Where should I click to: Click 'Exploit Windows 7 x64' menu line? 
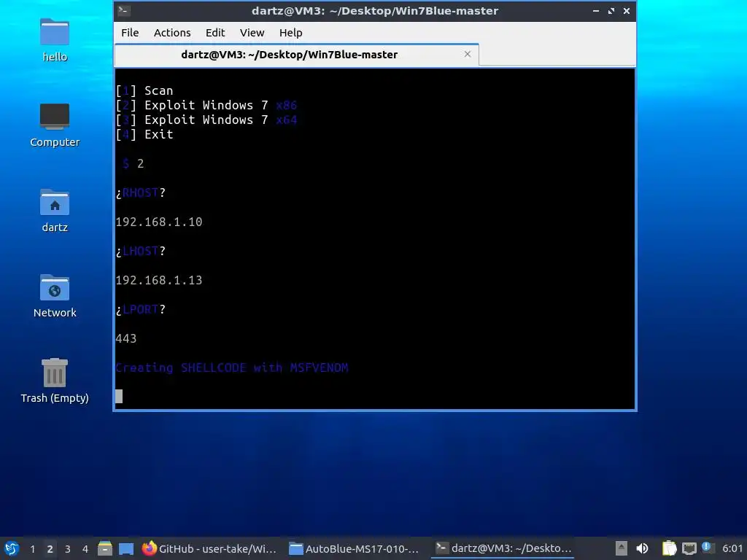206,120
